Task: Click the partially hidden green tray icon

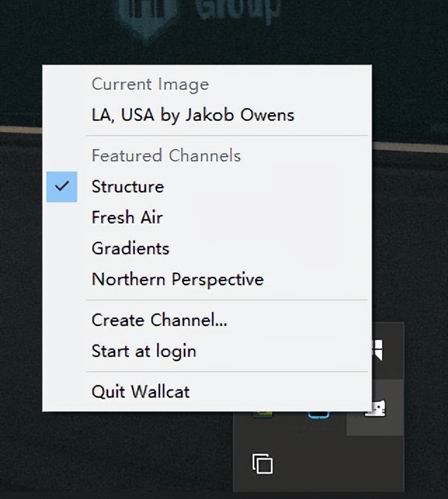Action: click(x=262, y=414)
